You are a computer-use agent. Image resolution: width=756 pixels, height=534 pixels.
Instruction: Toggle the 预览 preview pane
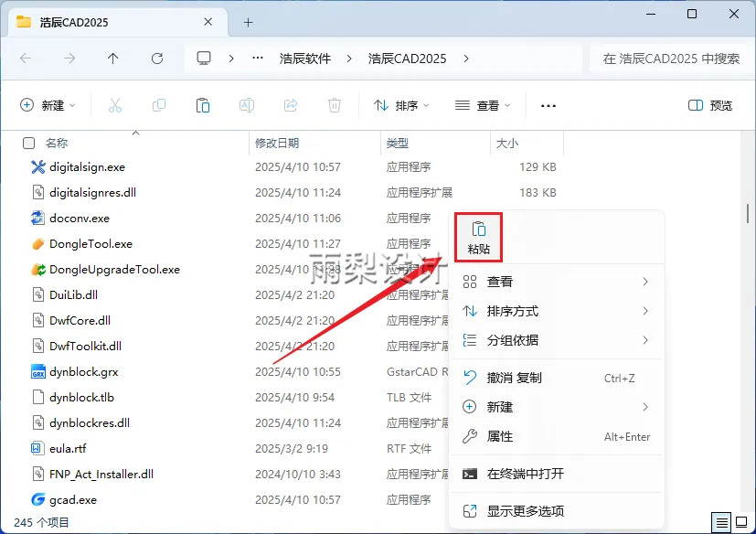710,105
